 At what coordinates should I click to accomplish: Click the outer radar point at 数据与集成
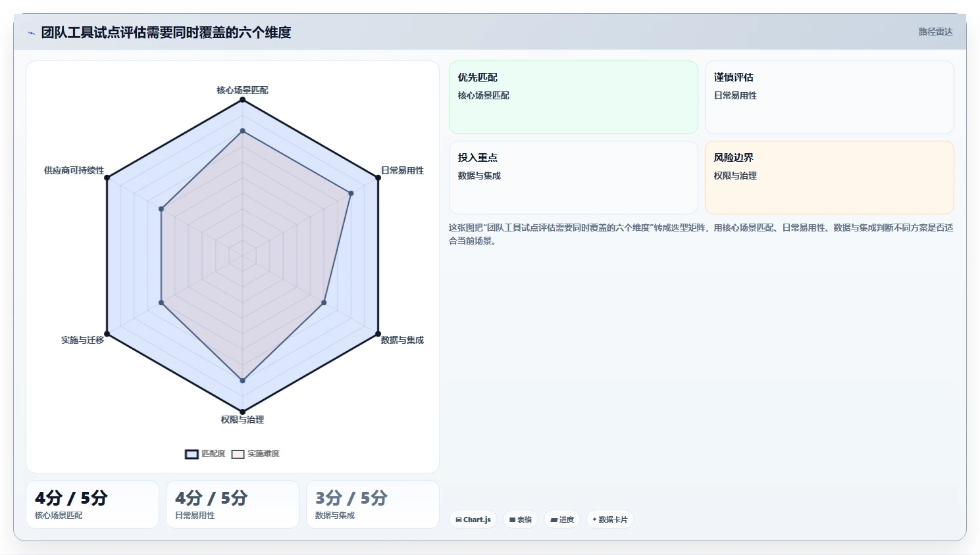click(378, 334)
